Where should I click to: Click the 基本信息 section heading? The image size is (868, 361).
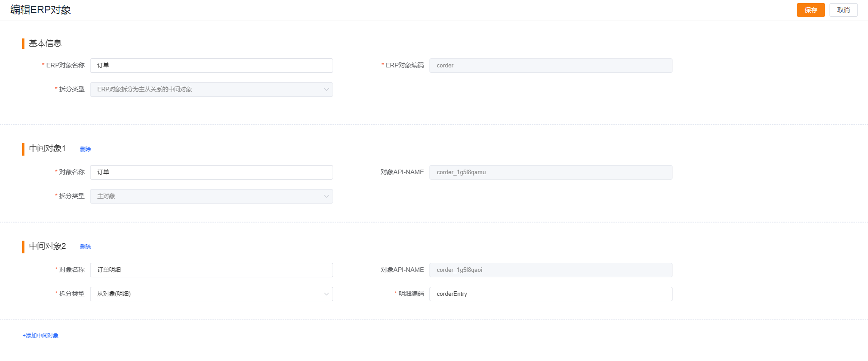tap(45, 43)
